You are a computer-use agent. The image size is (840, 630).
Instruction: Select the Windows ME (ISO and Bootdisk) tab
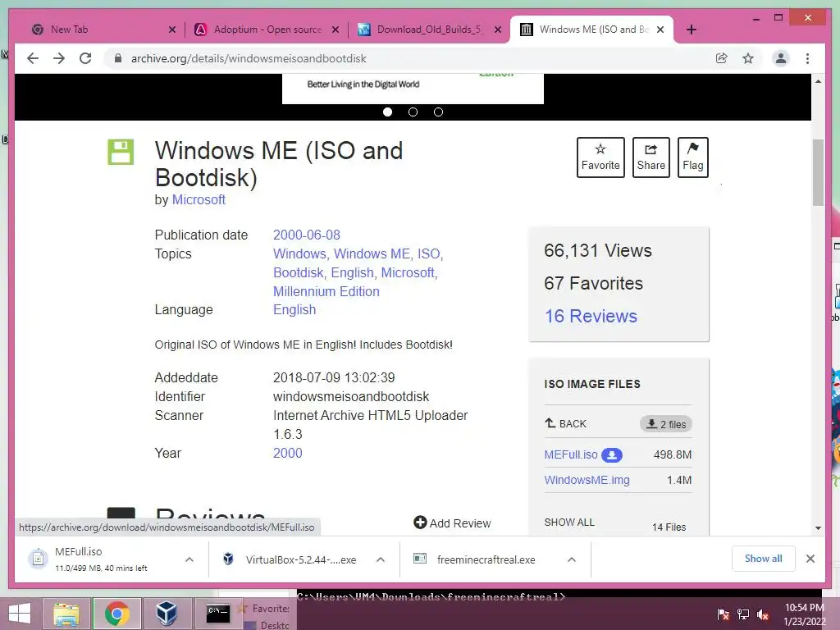[592, 30]
